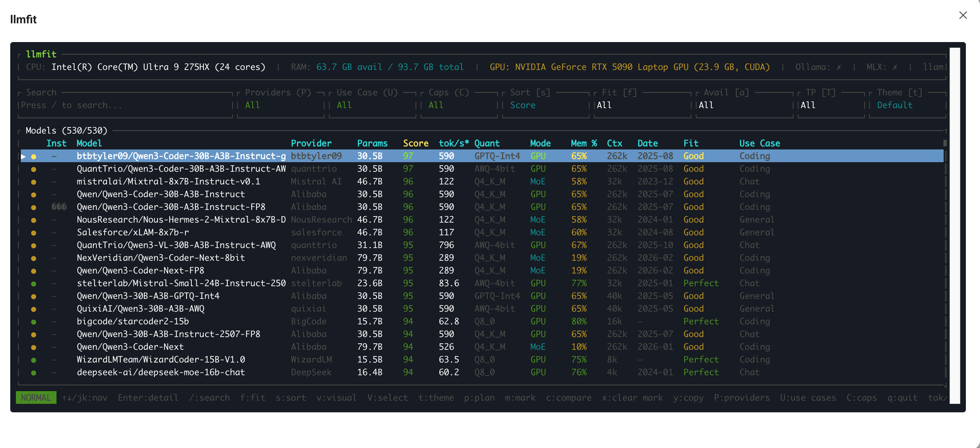Toggle the Theme setting showing Default
This screenshot has height=448, width=980.
(x=895, y=105)
